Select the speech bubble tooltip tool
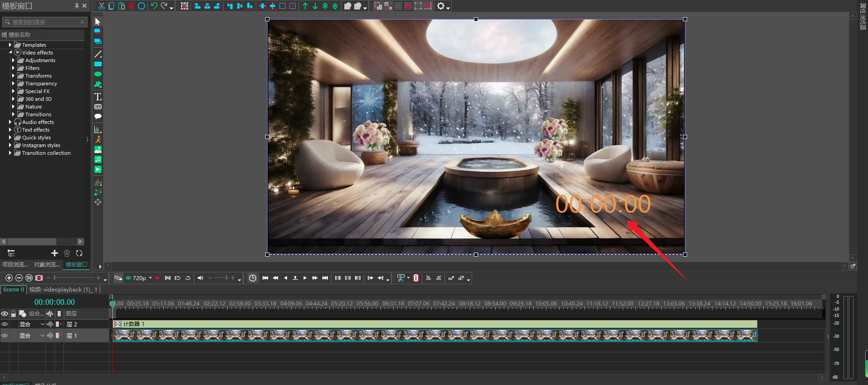Viewport: 868px width, 385px height. (x=98, y=117)
